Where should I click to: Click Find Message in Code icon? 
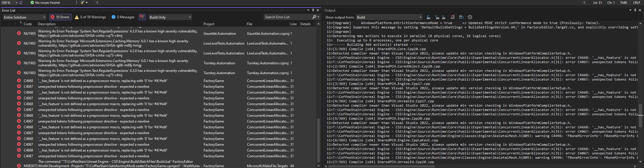[x=429, y=17]
